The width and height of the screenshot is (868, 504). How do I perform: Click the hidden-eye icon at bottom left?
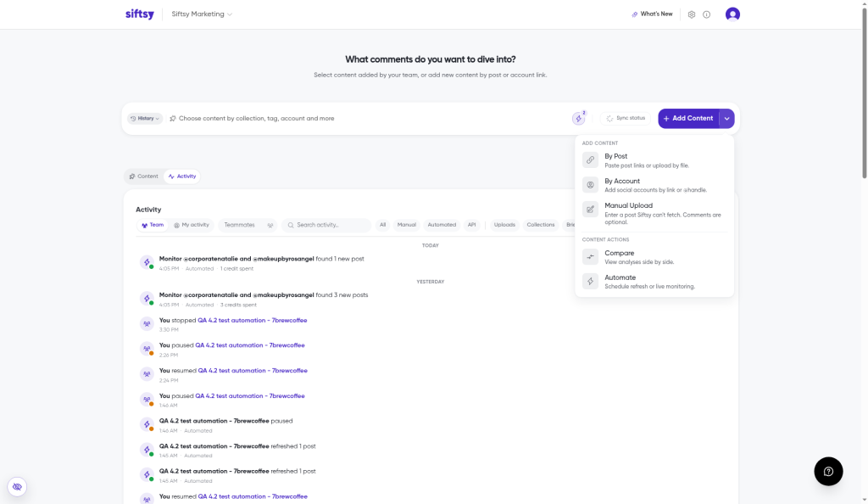click(x=17, y=487)
